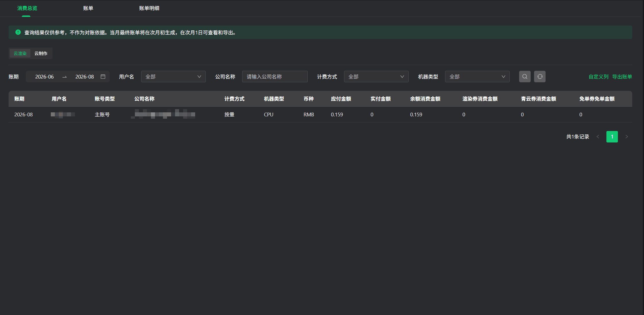Click the RMB currency cell
The width and height of the screenshot is (644, 315).
click(309, 115)
